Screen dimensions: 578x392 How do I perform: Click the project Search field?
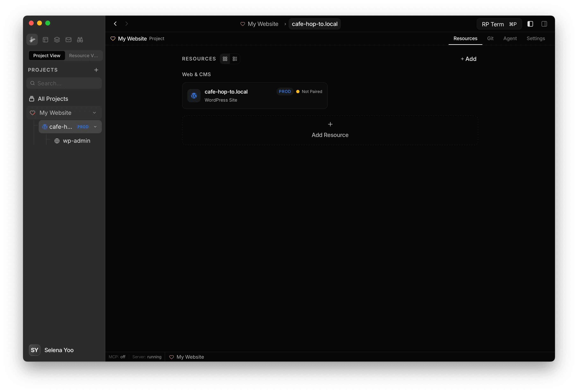click(x=64, y=83)
